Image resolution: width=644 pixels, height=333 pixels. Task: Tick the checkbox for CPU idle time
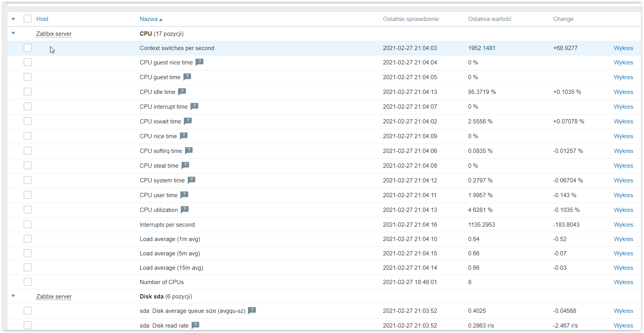click(28, 92)
